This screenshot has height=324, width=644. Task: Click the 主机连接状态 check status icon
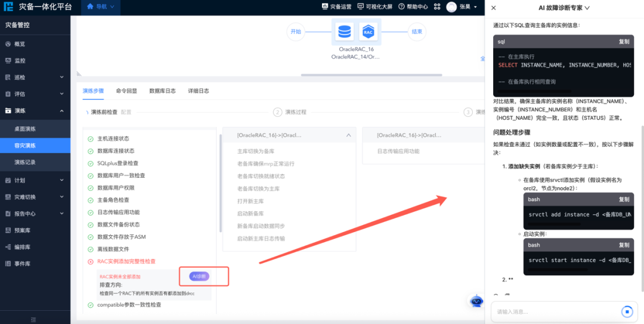click(91, 138)
